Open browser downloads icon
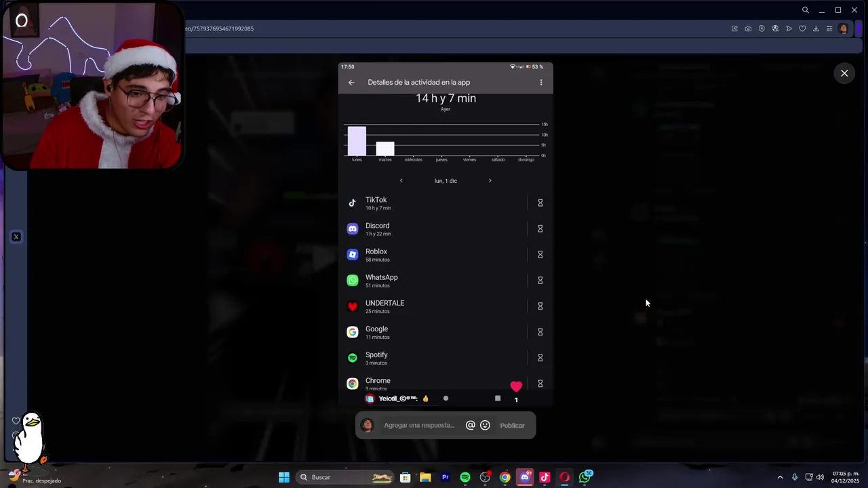This screenshot has height=488, width=868. (816, 28)
